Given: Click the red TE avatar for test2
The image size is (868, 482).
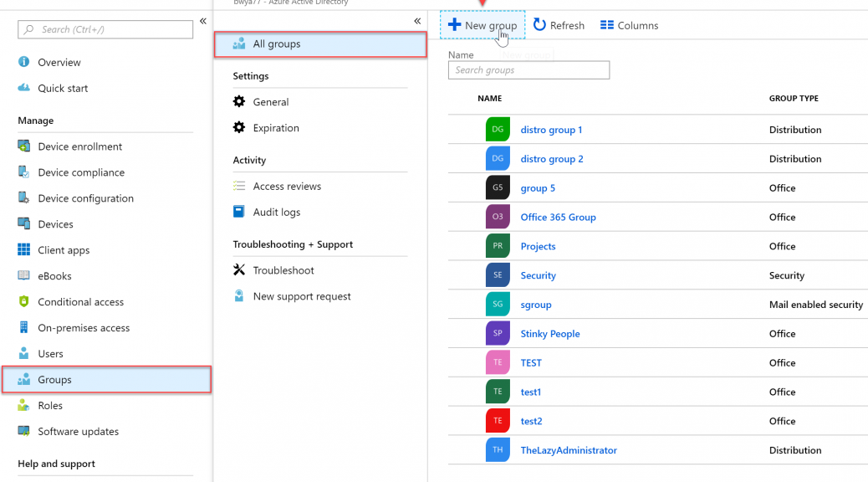Looking at the screenshot, I should (498, 421).
